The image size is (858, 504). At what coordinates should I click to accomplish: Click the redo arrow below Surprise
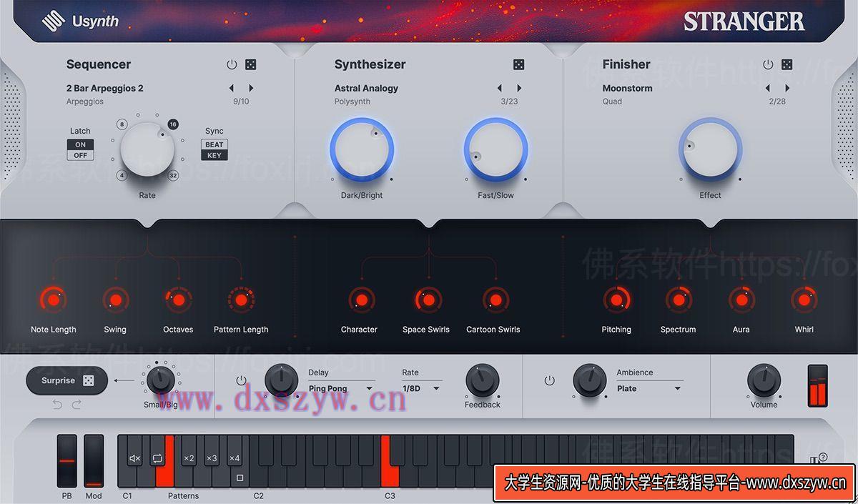pos(77,405)
